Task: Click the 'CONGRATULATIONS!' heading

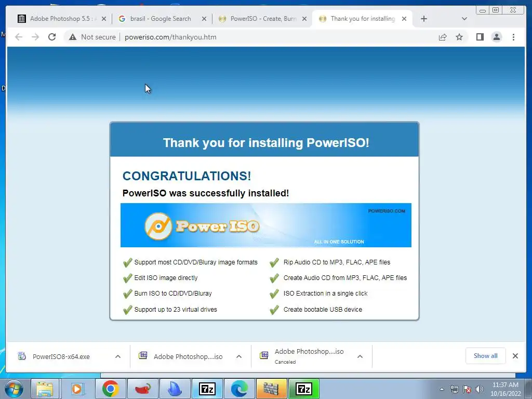Action: (x=187, y=176)
